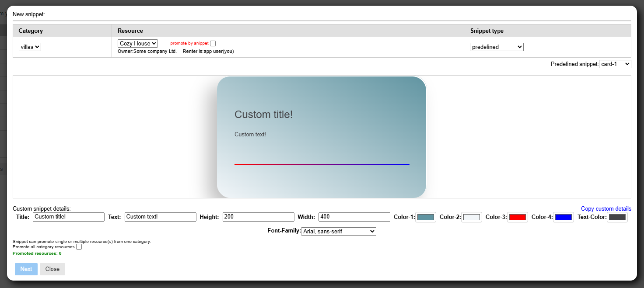This screenshot has height=288, width=644.
Task: Pick the Color-3 red swatch
Action: pos(518,217)
